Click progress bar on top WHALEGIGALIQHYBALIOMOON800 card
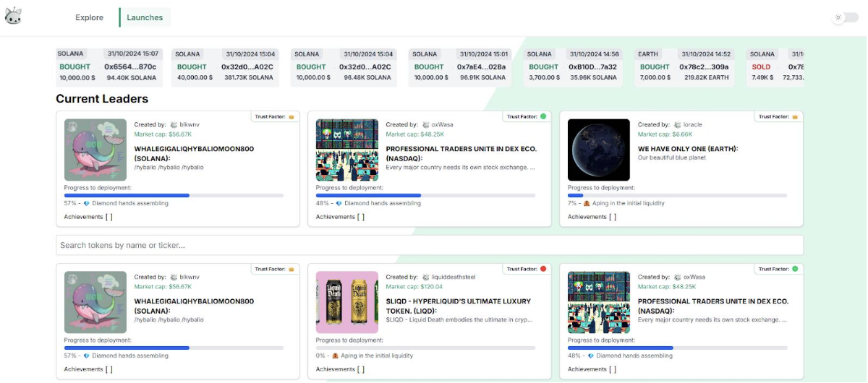Image resolution: width=868 pixels, height=383 pixels. pos(174,195)
